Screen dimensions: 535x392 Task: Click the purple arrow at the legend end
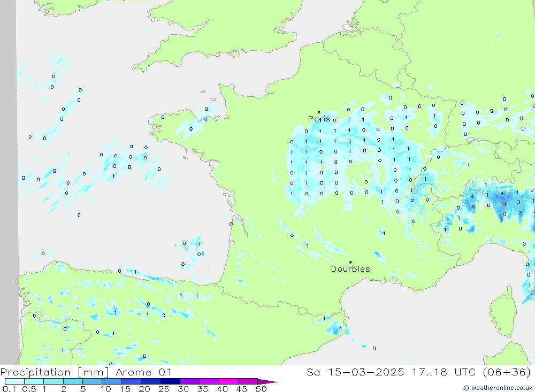coord(267,381)
